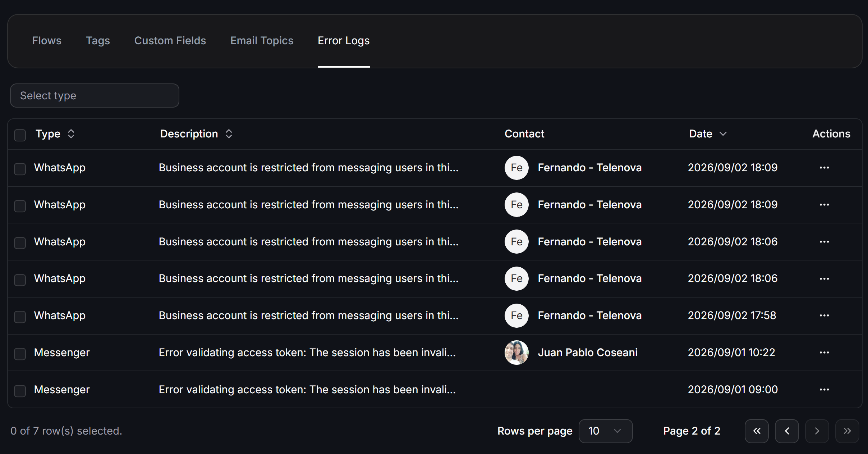Go to the previous page

pyautogui.click(x=787, y=431)
